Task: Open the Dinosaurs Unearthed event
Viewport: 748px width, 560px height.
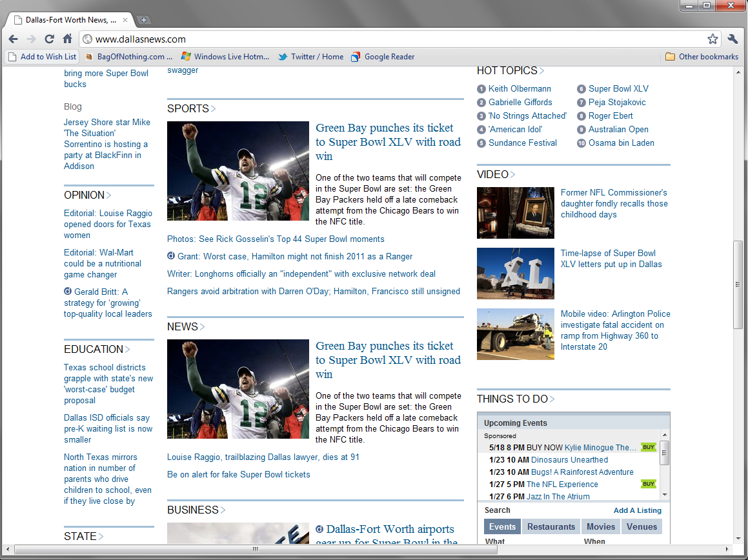Action: click(x=569, y=460)
